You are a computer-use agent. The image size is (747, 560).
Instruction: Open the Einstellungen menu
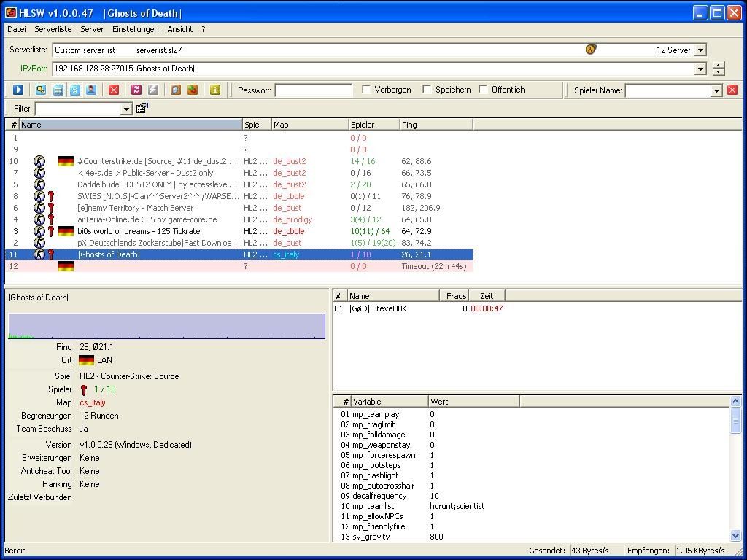coord(135,29)
